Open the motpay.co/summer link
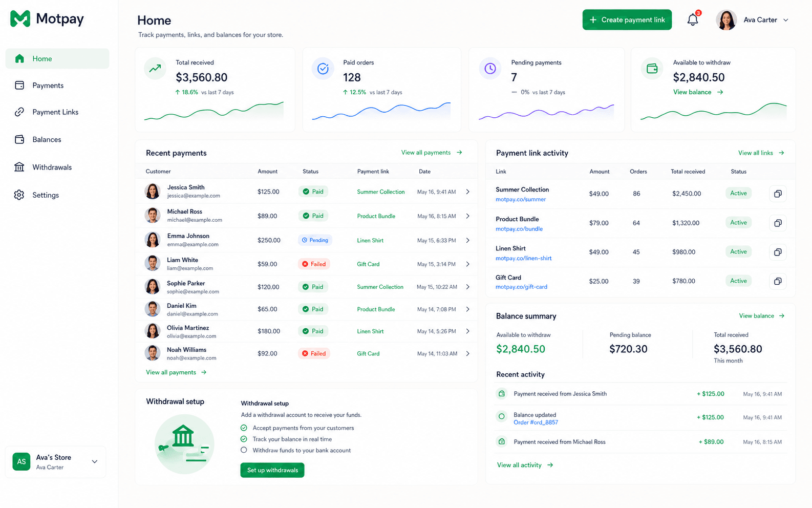Image resolution: width=812 pixels, height=508 pixels. (521, 200)
